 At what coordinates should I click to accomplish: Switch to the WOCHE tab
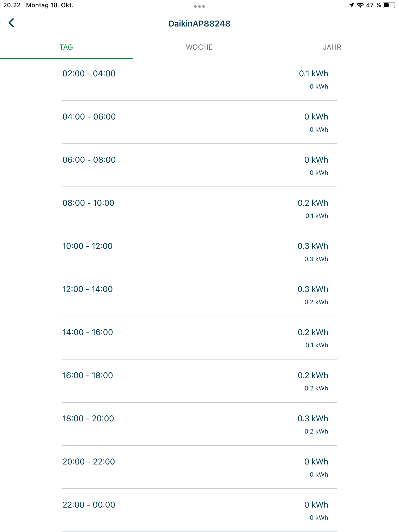coord(199,47)
